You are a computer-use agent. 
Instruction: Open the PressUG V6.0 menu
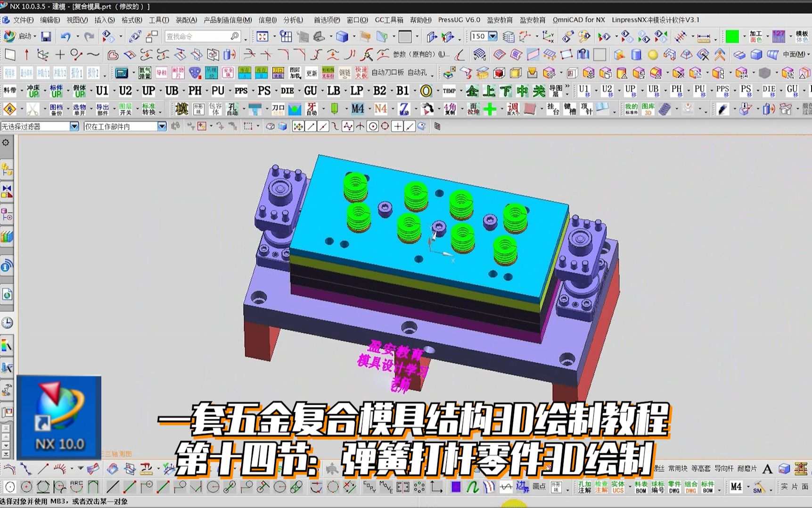coord(459,20)
